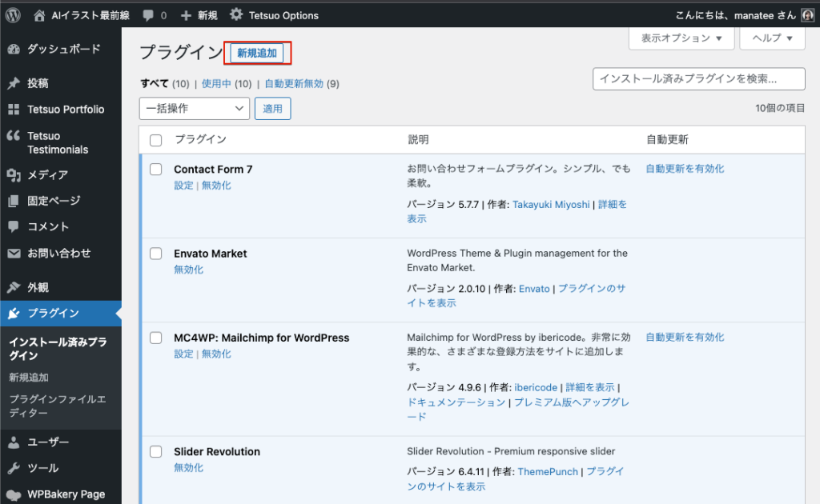The image size is (820, 504).
Task: Click the お問い合わせ mail icon in the sidebar
Action: [14, 253]
